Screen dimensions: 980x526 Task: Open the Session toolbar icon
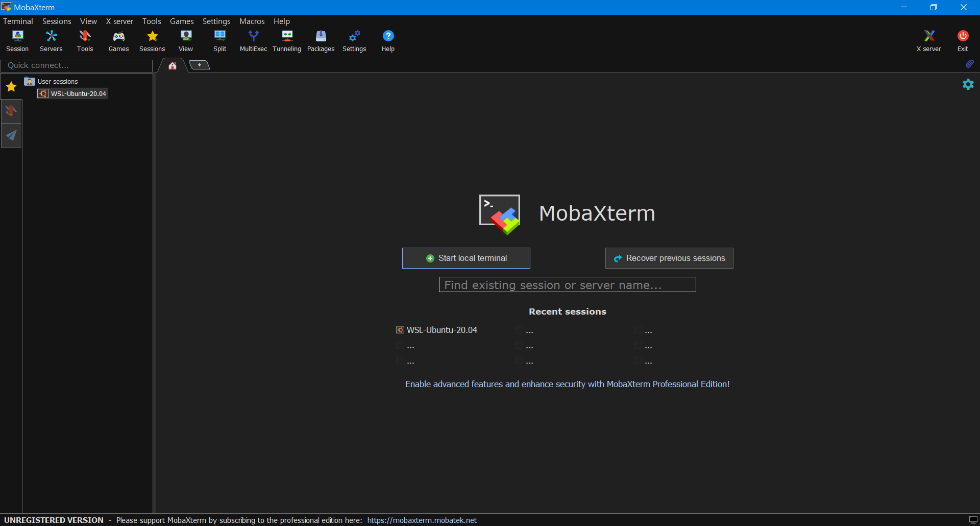pyautogui.click(x=17, y=41)
